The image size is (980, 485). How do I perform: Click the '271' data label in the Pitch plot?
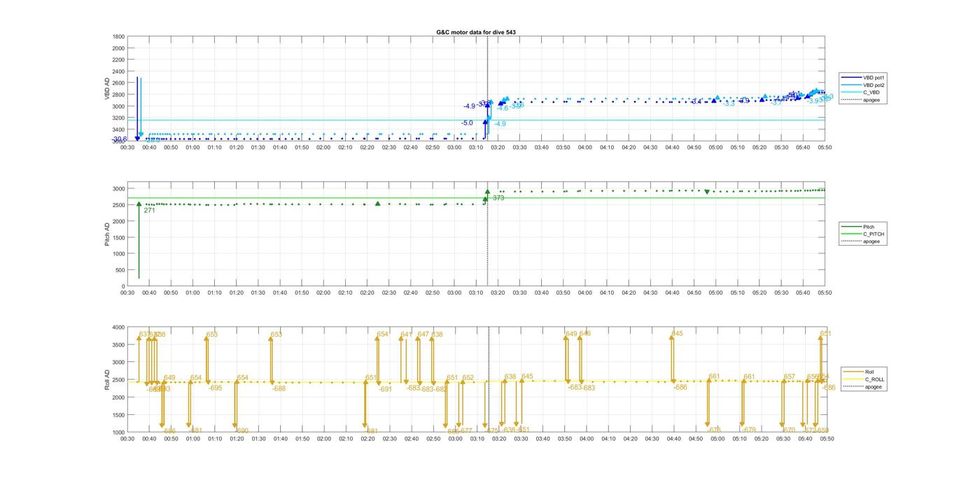coord(149,210)
